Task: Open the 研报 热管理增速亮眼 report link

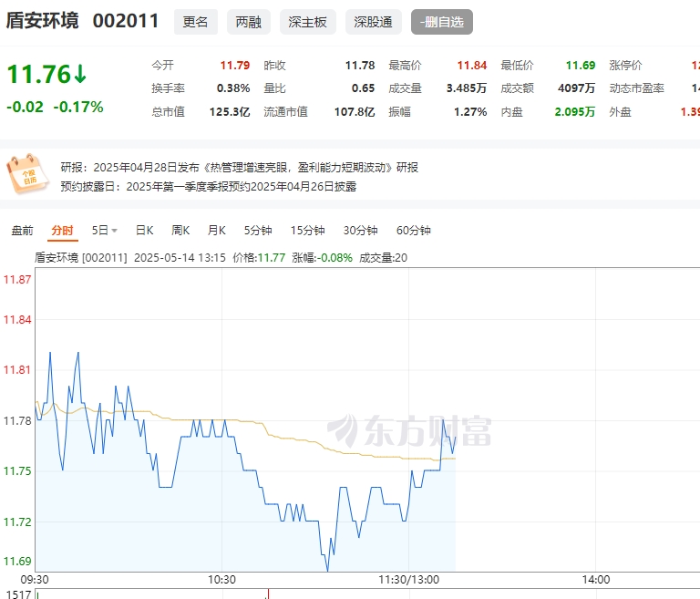Action: pos(240,168)
